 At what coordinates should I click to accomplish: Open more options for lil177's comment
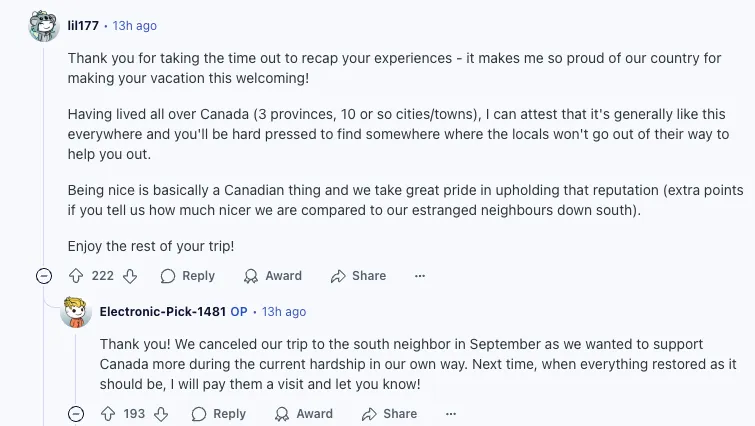420,276
